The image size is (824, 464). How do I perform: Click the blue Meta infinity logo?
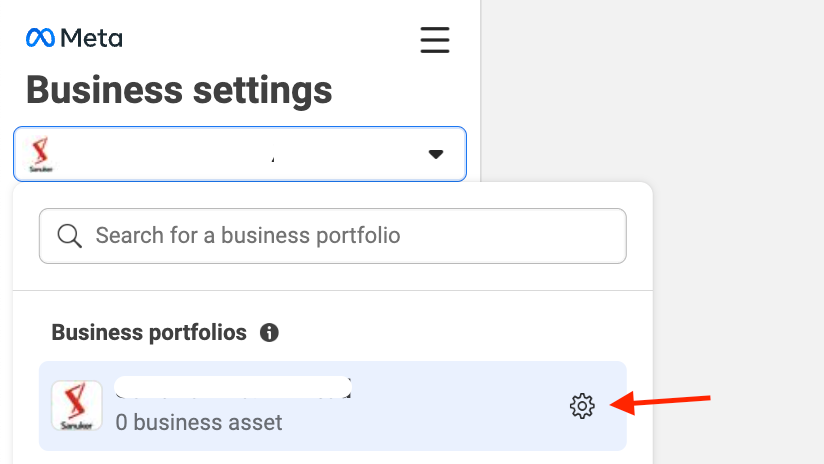pyautogui.click(x=40, y=38)
